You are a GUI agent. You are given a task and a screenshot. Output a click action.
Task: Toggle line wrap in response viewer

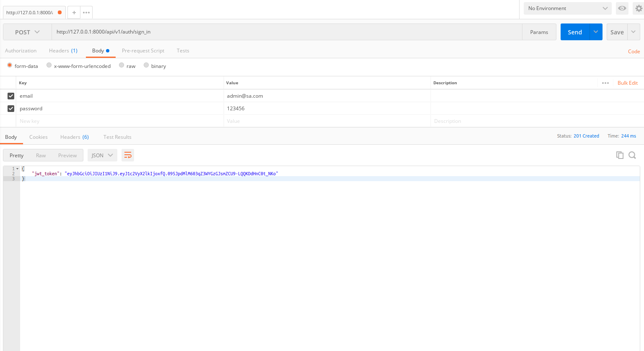128,155
